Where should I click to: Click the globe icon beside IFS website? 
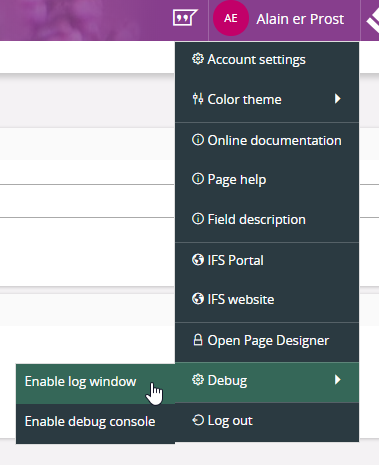(x=198, y=299)
